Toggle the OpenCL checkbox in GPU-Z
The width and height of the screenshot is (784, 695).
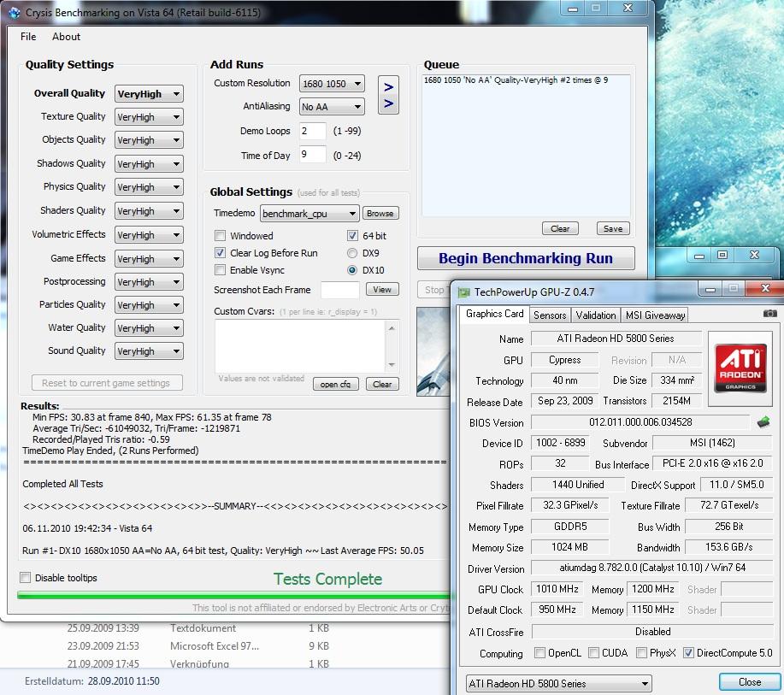click(539, 652)
